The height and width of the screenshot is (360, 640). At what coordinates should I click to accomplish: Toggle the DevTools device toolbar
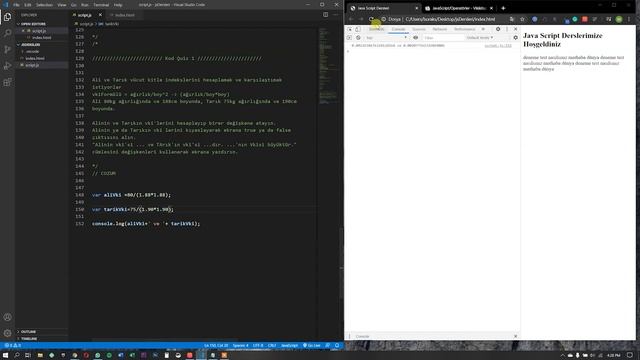(358, 29)
